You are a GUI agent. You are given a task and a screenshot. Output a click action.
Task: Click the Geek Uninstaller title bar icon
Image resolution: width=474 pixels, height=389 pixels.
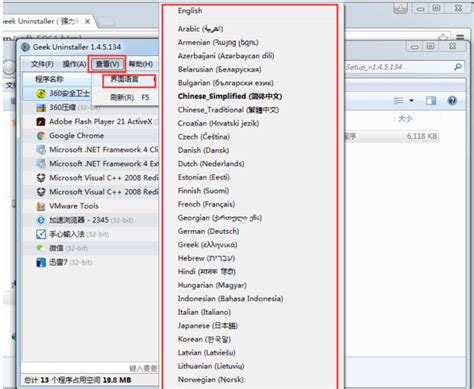tap(25, 47)
